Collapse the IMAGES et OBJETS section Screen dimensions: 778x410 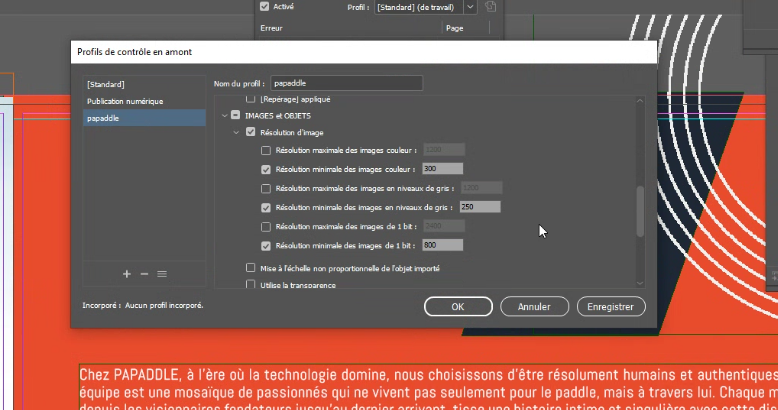click(223, 116)
